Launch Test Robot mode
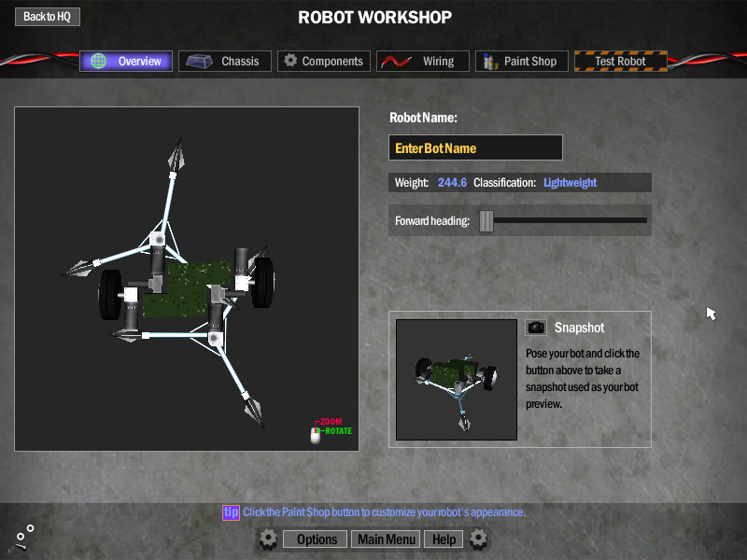 (x=621, y=61)
